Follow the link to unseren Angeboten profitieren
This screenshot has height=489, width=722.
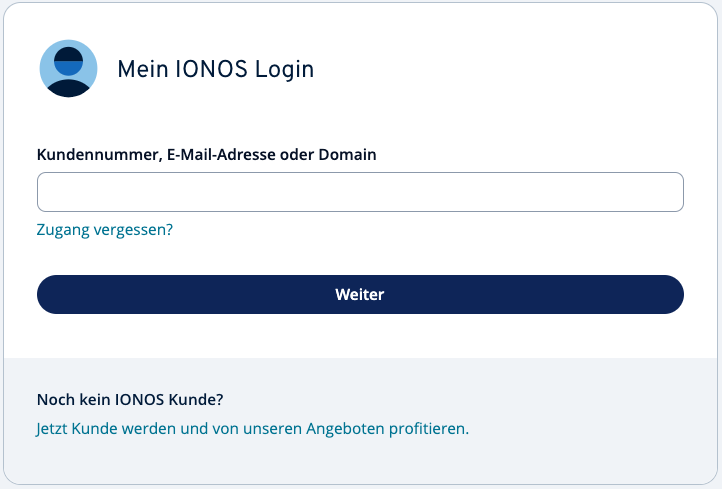coord(252,429)
